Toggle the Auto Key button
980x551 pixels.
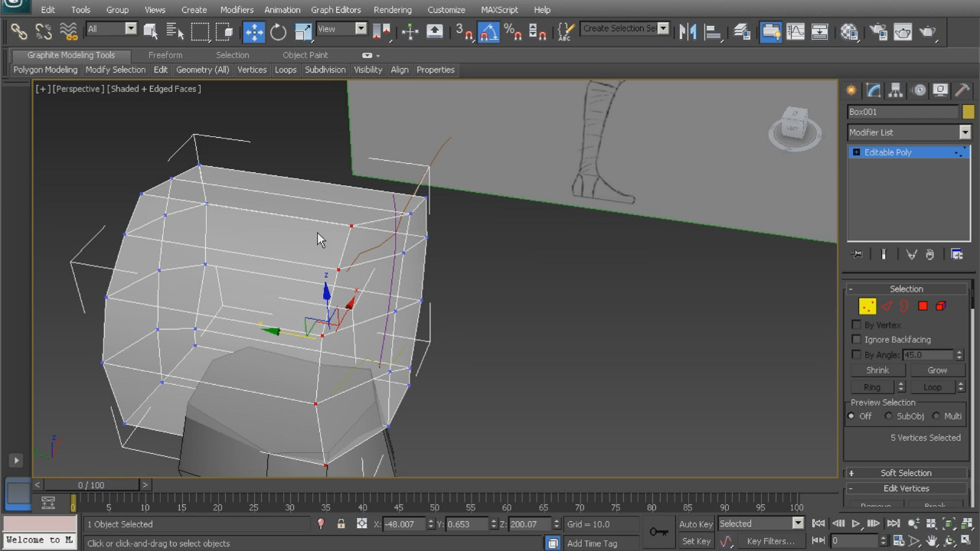pyautogui.click(x=696, y=524)
